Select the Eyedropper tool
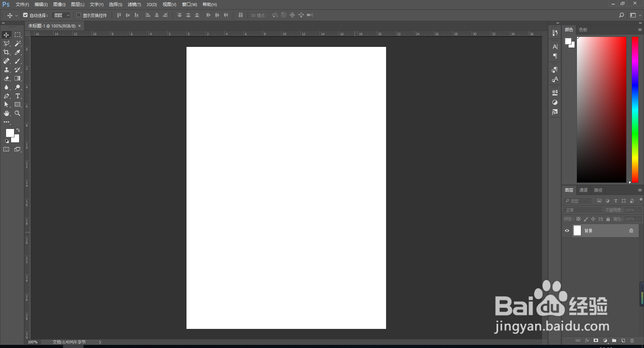Screen dimensions: 644x348 click(17, 52)
